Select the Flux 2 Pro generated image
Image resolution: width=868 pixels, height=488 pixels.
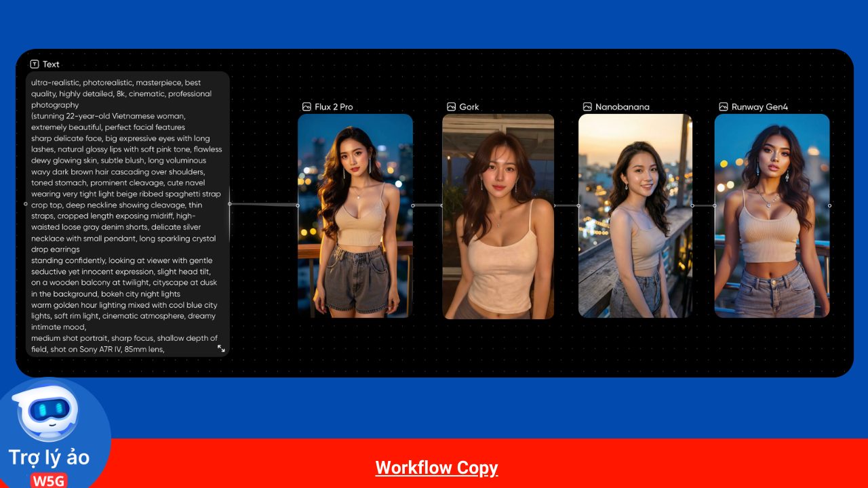(x=355, y=216)
